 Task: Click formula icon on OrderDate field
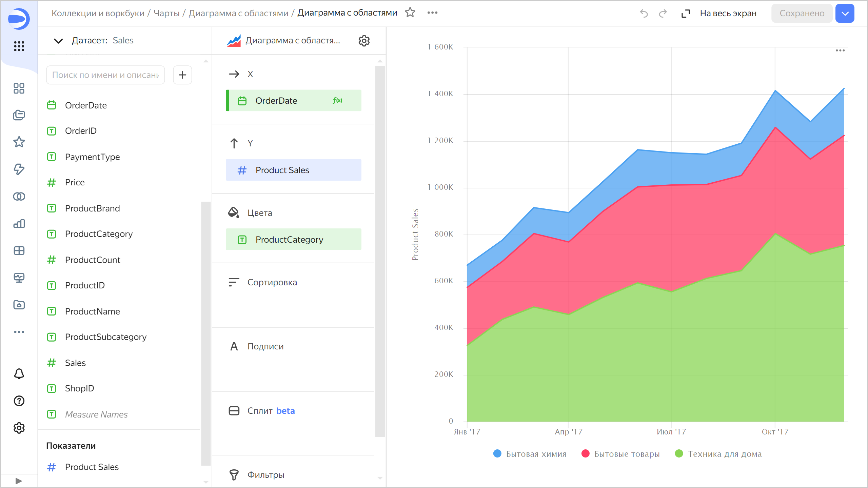(x=337, y=100)
